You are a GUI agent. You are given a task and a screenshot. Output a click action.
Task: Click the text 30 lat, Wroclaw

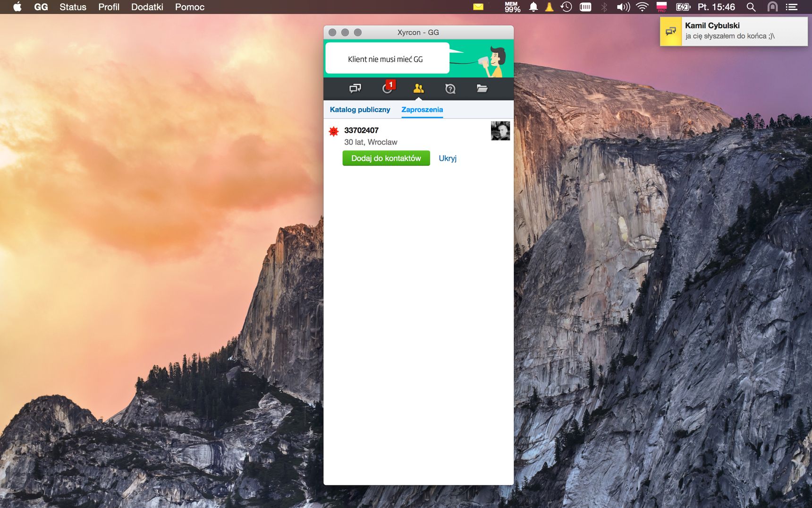point(371,142)
